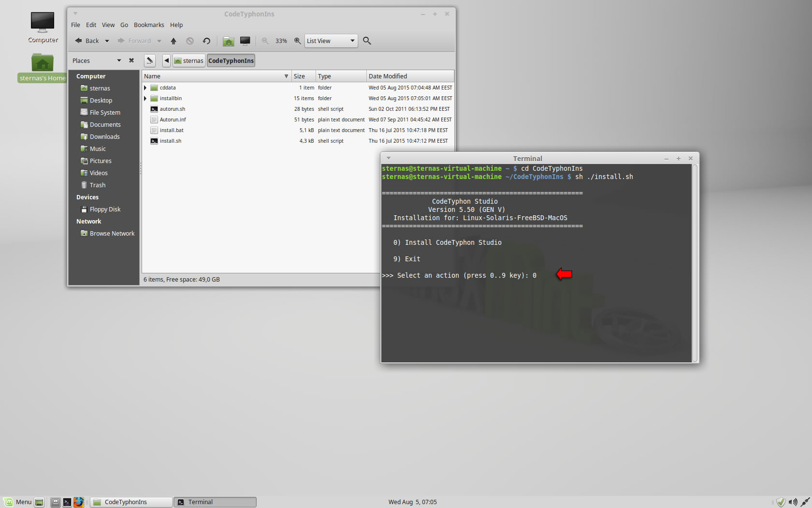Go back with the Back arrow button
812x508 pixels.
[87, 41]
